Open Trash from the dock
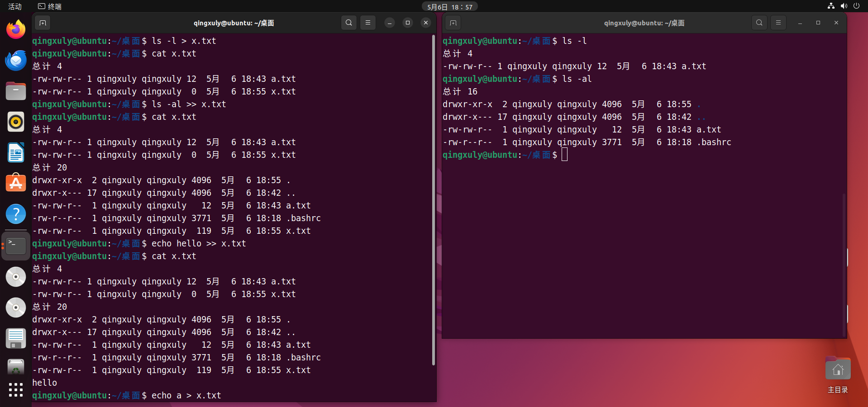Screen dimensions: 868x407 pyautogui.click(x=16, y=367)
